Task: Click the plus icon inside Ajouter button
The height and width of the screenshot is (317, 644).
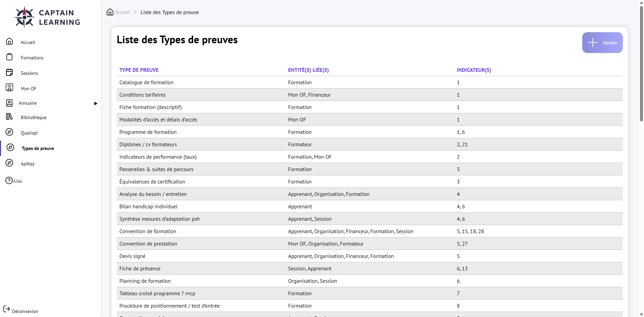Action: click(592, 43)
